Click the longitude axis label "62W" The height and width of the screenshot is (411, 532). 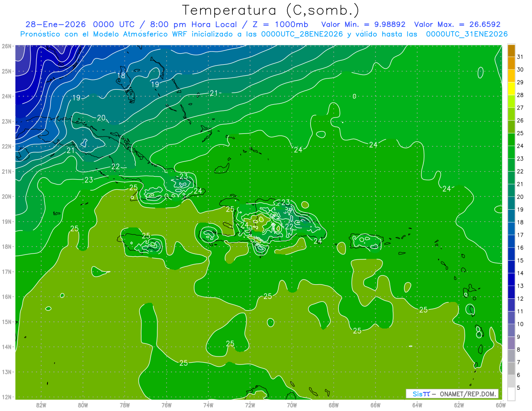(459, 404)
